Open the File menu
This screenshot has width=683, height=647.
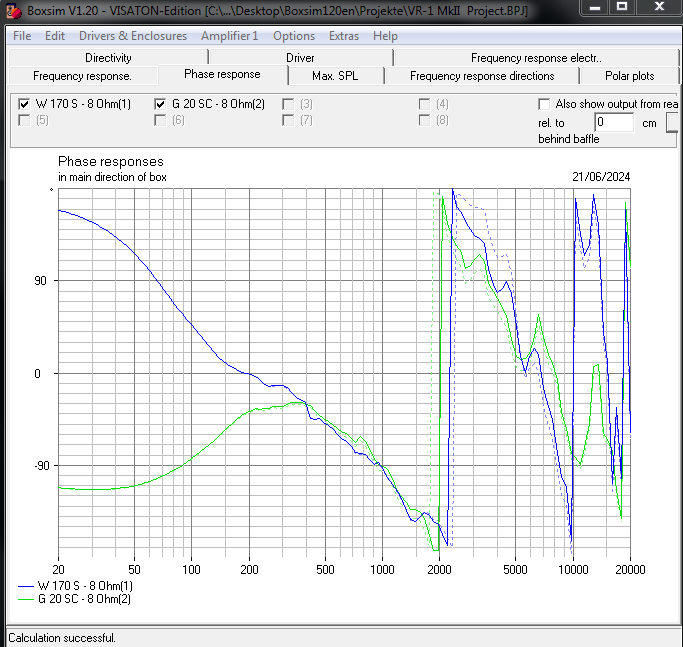(x=22, y=36)
